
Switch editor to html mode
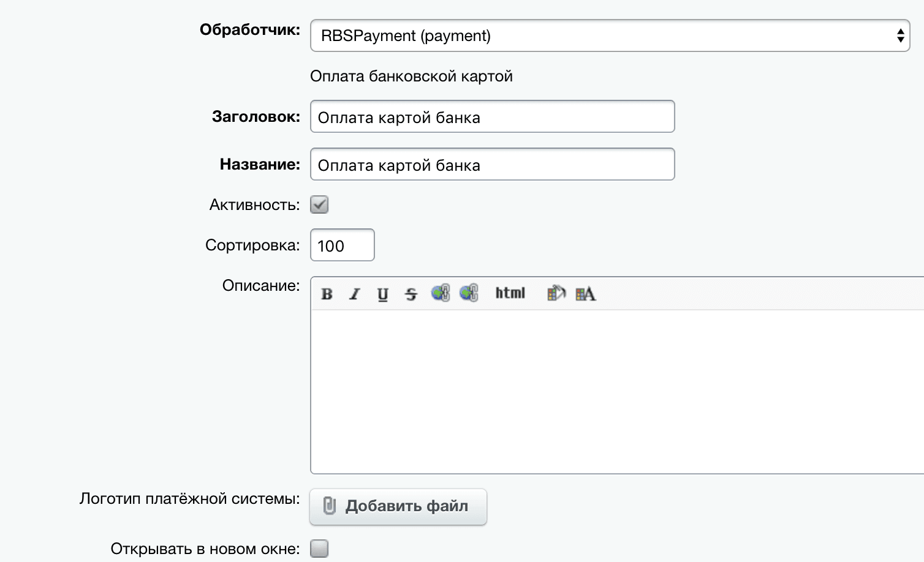pyautogui.click(x=510, y=293)
